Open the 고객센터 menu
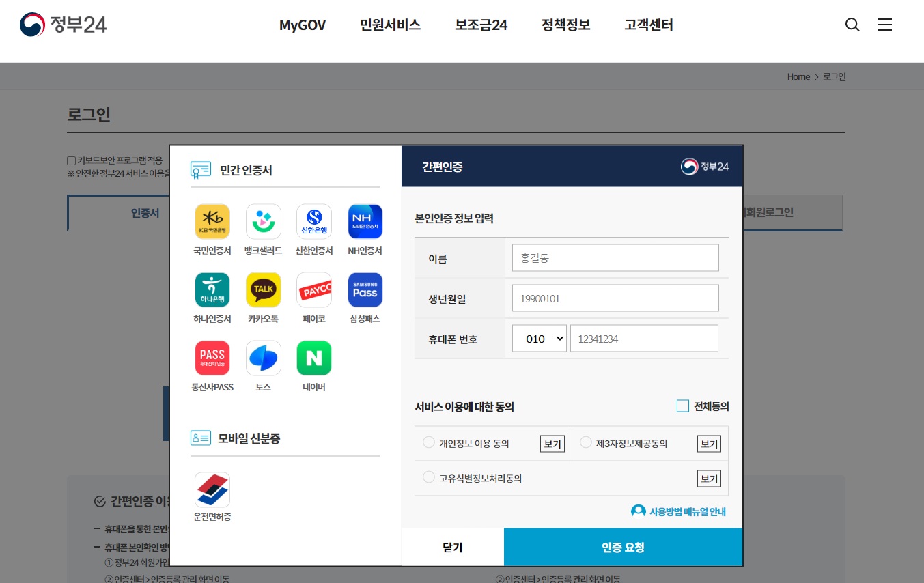Image resolution: width=924 pixels, height=583 pixels. coord(649,25)
